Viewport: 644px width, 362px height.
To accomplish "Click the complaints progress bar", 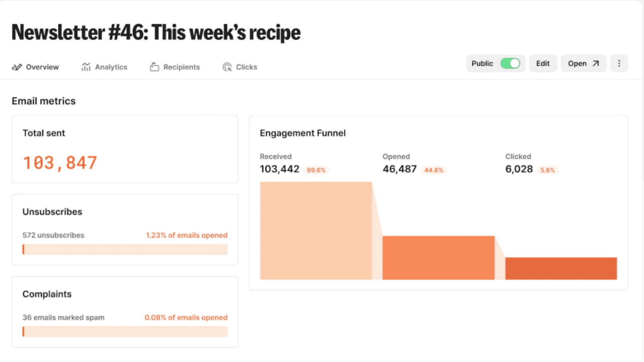I will pos(125,331).
